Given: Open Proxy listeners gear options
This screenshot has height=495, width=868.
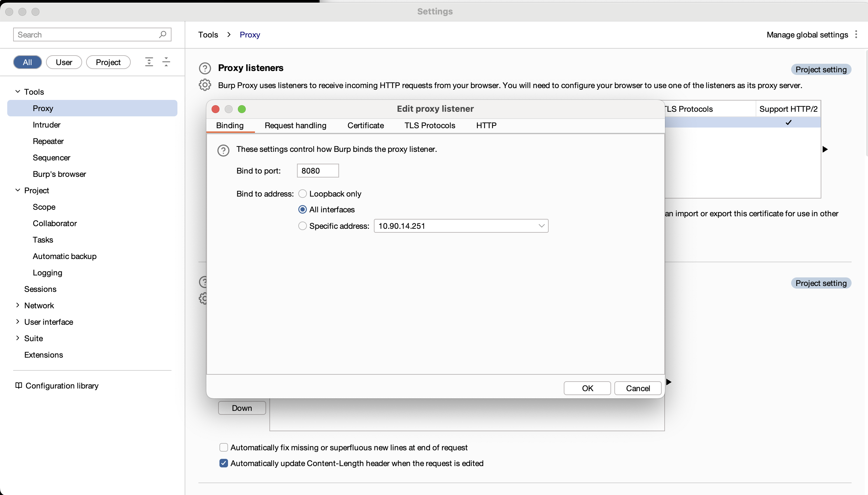Looking at the screenshot, I should [205, 85].
